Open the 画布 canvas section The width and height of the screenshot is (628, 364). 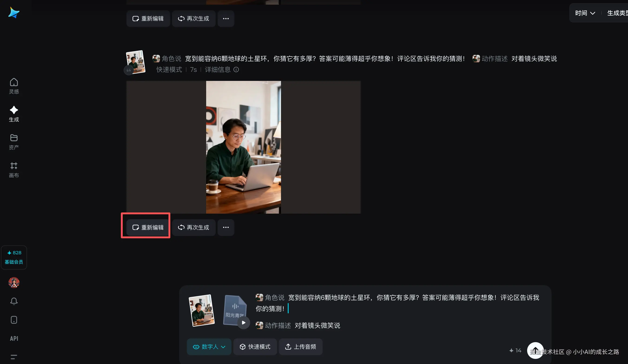coord(14,170)
